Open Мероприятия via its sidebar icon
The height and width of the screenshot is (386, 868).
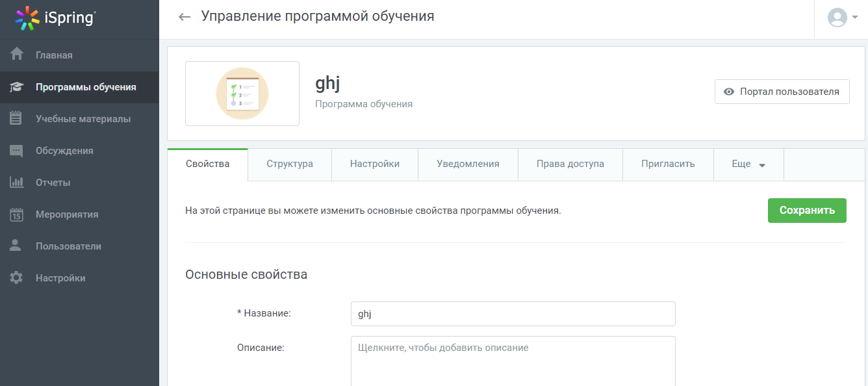(x=17, y=214)
